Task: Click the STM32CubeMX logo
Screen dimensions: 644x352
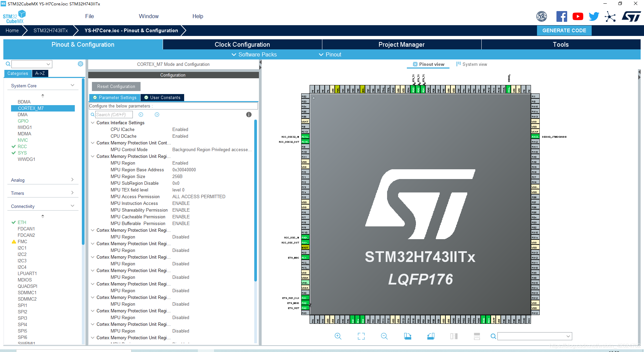Action: click(14, 17)
